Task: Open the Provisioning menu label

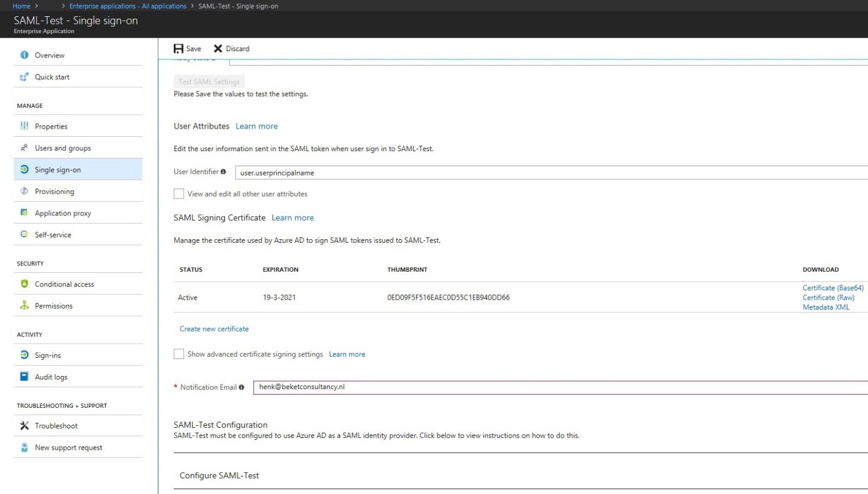Action: (x=54, y=191)
